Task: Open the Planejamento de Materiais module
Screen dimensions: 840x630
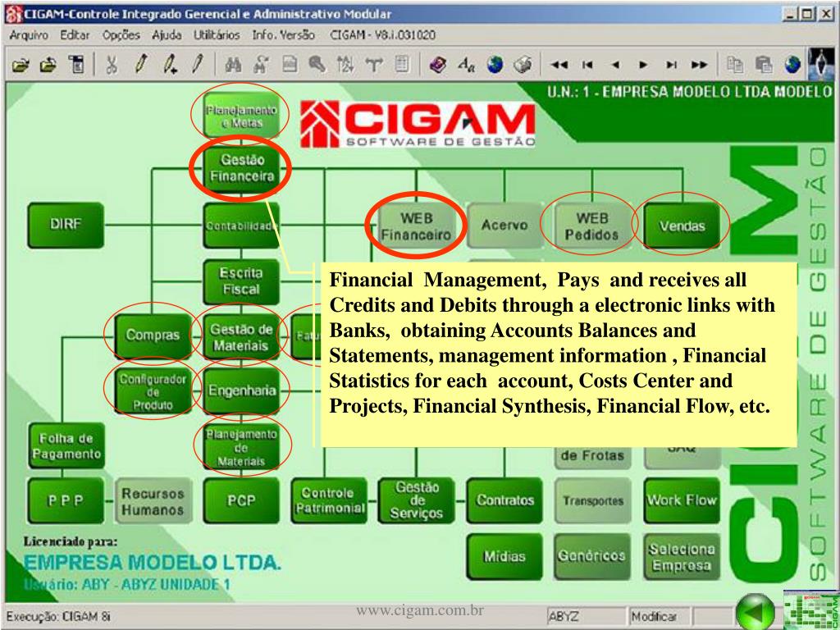Action: pyautogui.click(x=241, y=447)
